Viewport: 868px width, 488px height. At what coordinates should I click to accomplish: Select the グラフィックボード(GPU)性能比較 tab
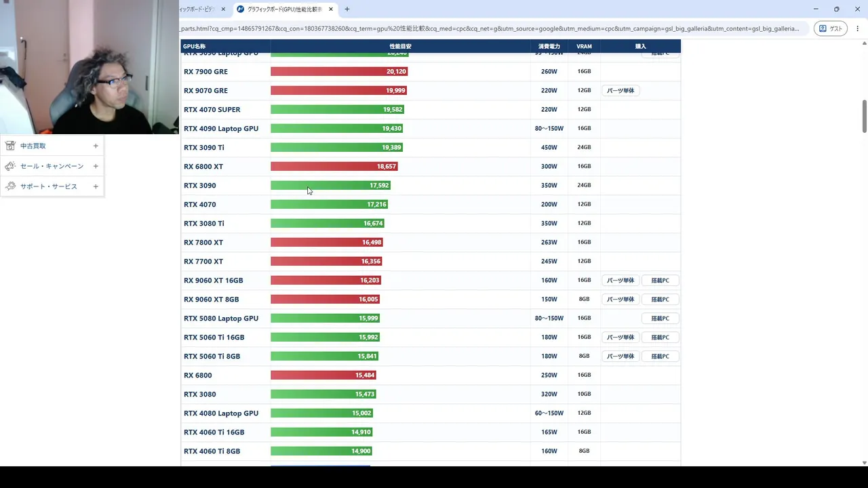coord(285,9)
